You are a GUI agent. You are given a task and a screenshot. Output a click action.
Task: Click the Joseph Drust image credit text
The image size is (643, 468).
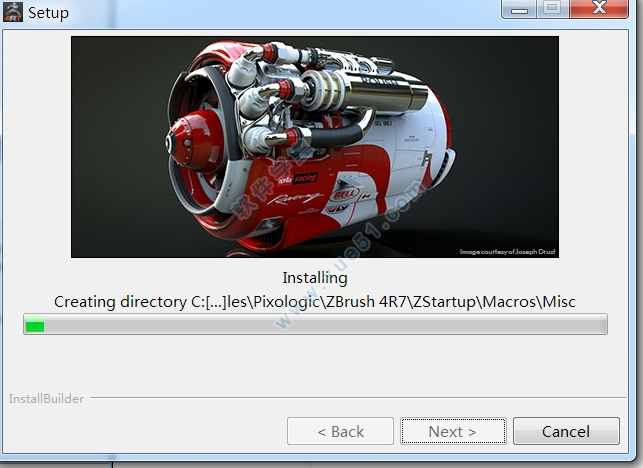[x=507, y=251]
